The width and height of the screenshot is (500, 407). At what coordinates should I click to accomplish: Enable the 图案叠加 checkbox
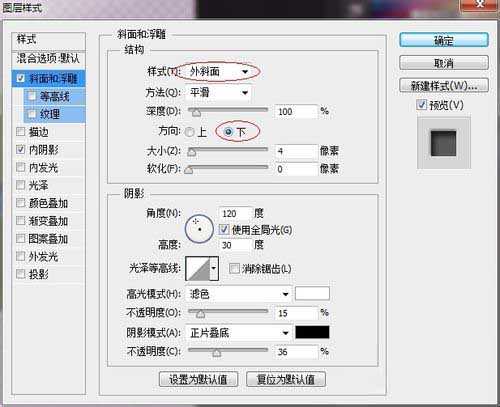(21, 238)
